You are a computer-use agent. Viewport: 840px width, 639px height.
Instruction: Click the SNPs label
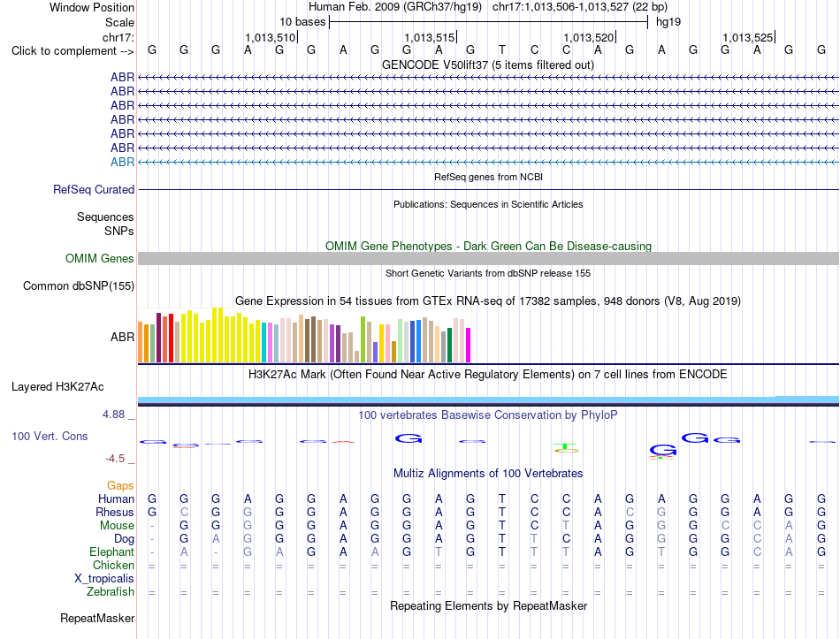(119, 231)
